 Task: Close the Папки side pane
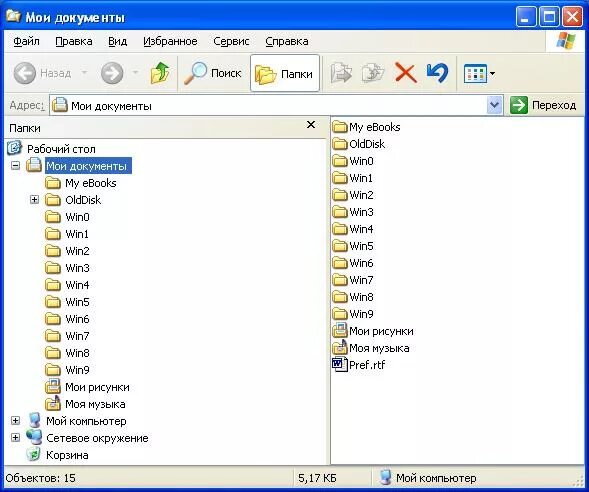(x=311, y=125)
